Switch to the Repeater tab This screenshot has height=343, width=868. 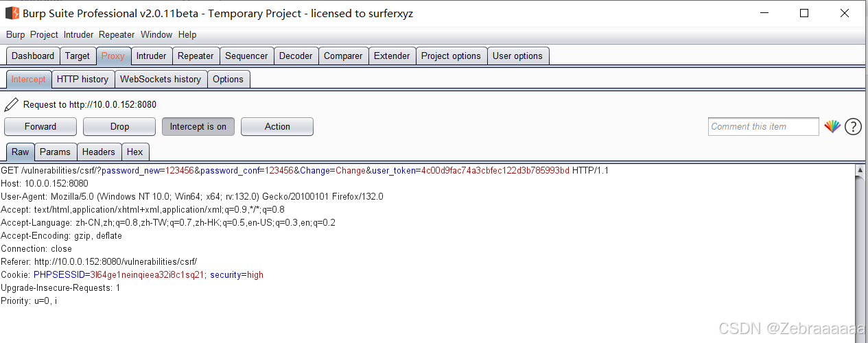[196, 56]
